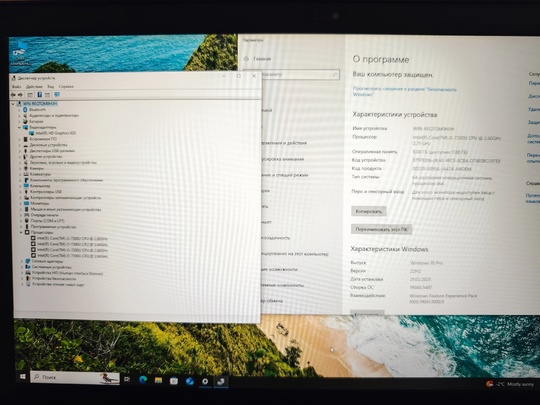The width and height of the screenshot is (540, 405).
Task: Expand the Другие устройства category
Action: [20, 157]
